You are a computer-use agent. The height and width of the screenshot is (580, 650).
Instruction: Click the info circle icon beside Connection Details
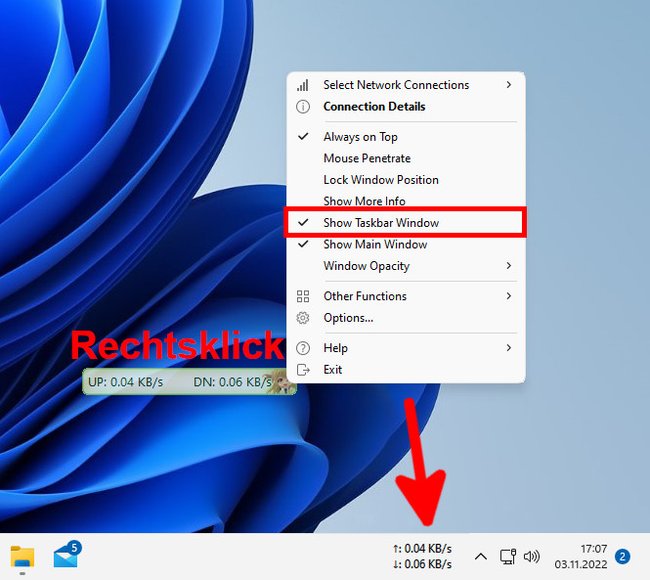coord(303,107)
